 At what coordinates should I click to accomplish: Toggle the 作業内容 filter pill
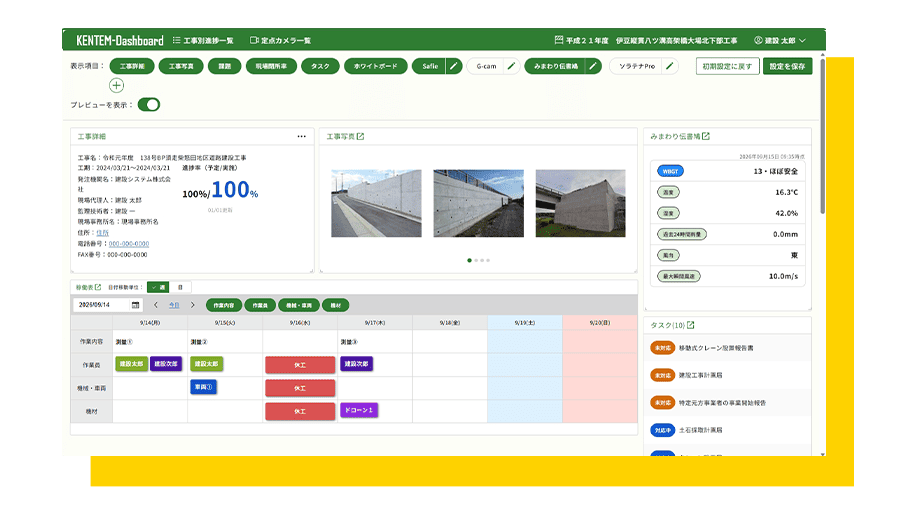[x=224, y=305]
